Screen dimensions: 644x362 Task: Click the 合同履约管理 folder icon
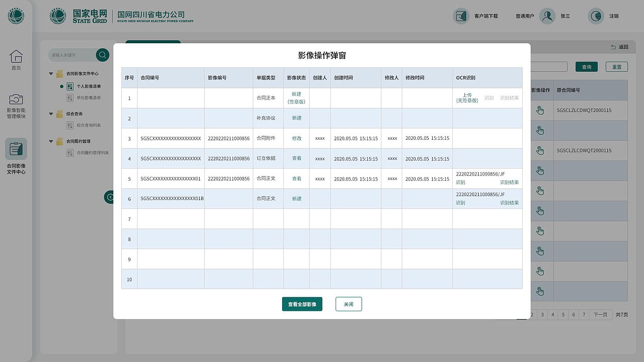[60, 141]
